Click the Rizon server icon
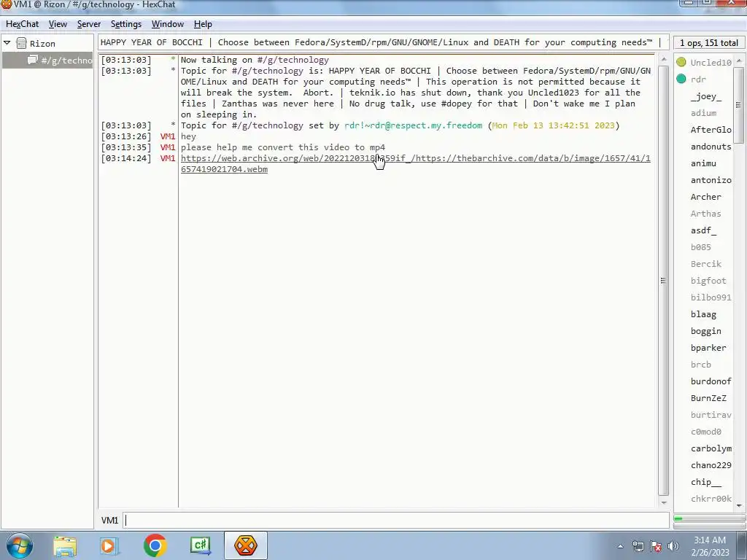This screenshot has width=747, height=560. 21,43
